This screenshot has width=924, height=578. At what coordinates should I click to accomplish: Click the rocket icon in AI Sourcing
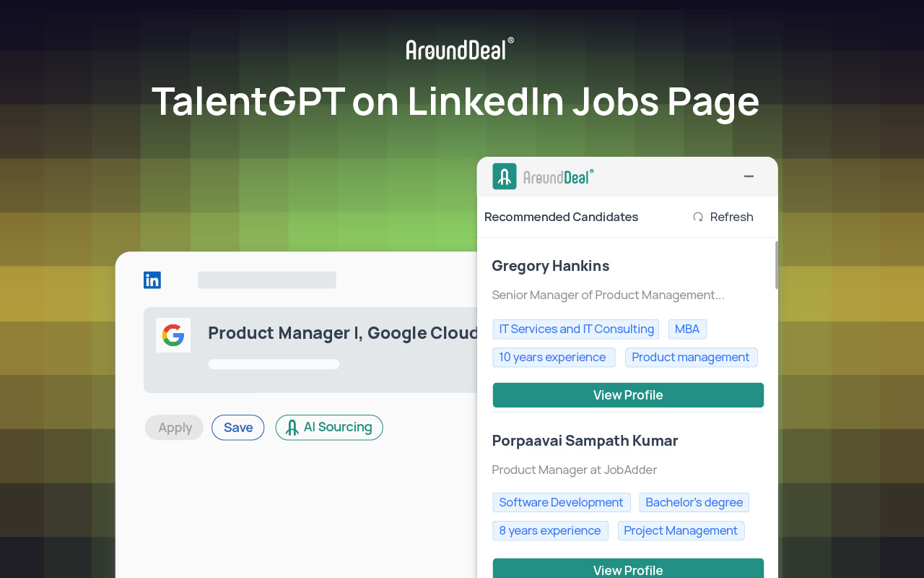tap(292, 428)
